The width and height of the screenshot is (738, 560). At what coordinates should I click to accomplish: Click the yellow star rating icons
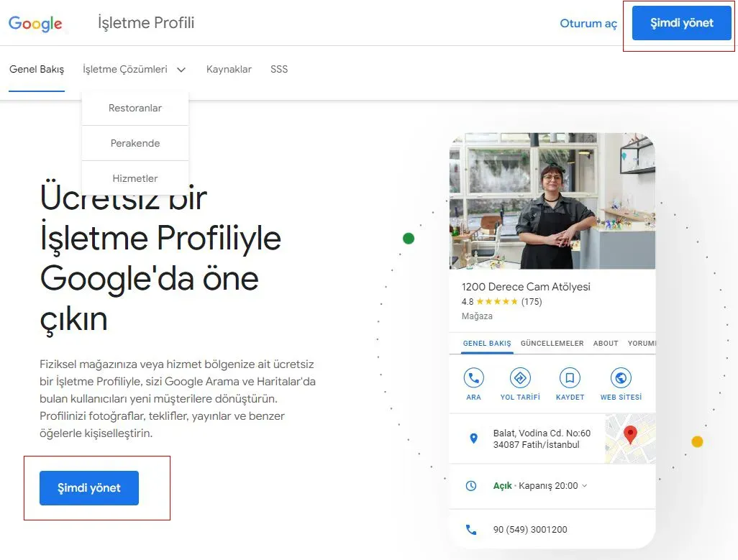point(497,301)
